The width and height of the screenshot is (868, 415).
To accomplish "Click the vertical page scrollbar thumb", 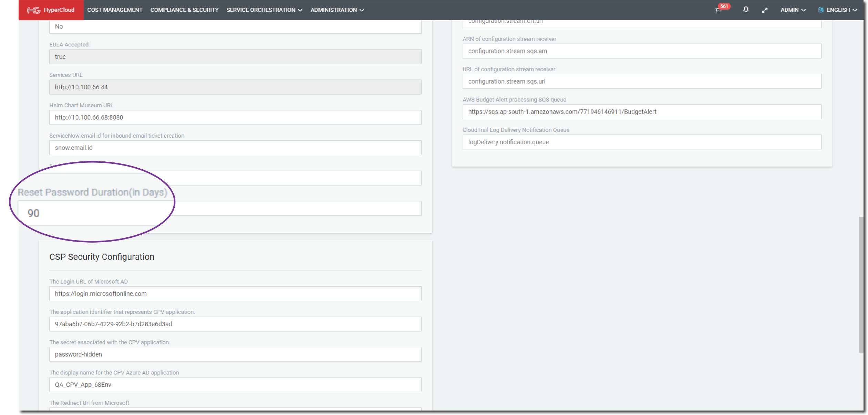I will tap(861, 284).
